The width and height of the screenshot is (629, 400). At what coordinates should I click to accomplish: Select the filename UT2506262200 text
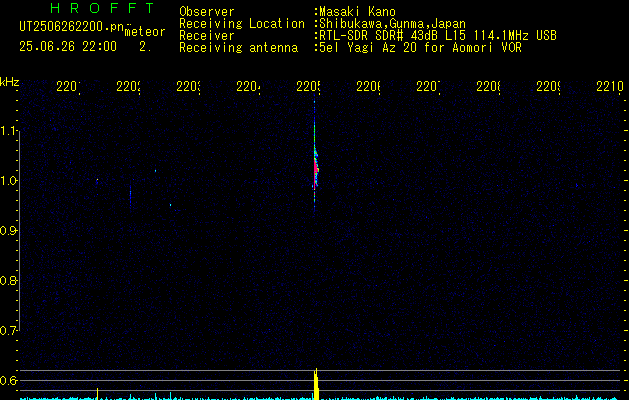click(x=71, y=27)
